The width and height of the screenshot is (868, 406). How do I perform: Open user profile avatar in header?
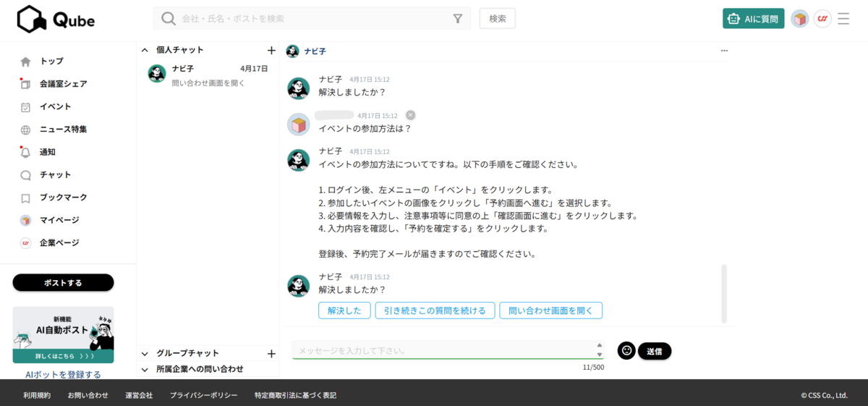coord(799,19)
